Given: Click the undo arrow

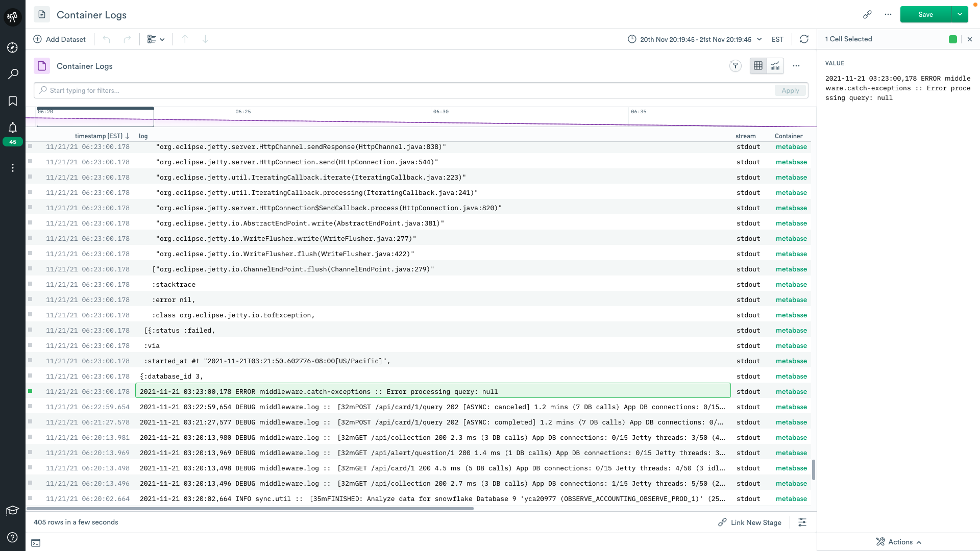Looking at the screenshot, I should (x=106, y=39).
